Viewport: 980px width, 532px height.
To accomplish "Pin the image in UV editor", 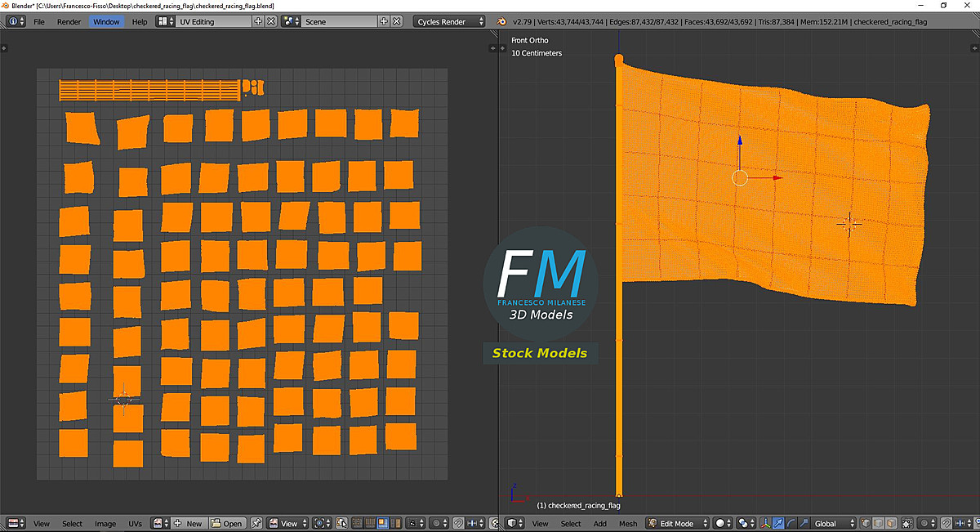I will click(x=256, y=523).
